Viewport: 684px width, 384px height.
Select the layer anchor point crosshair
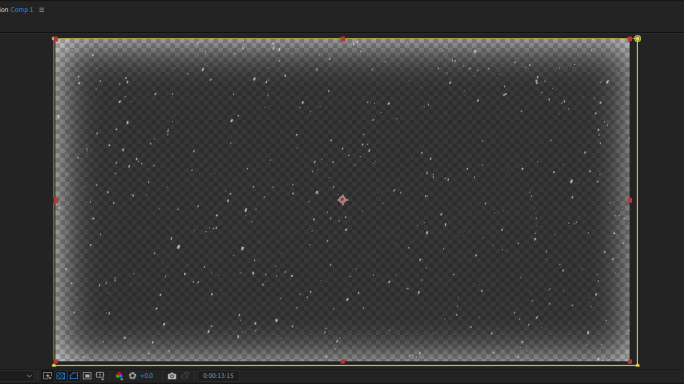click(342, 200)
